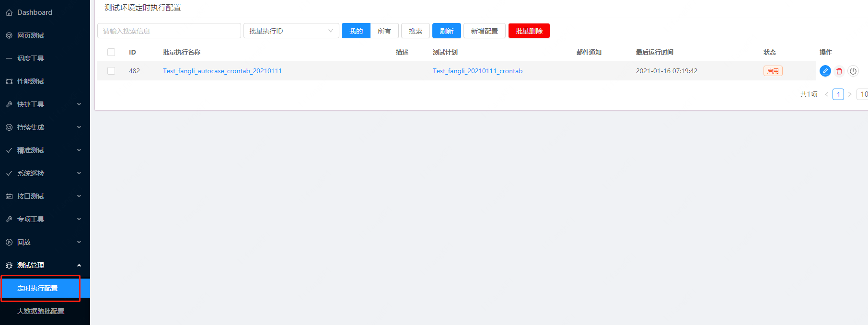The height and width of the screenshot is (325, 868).
Task: Click the 状态 column header
Action: [x=770, y=52]
